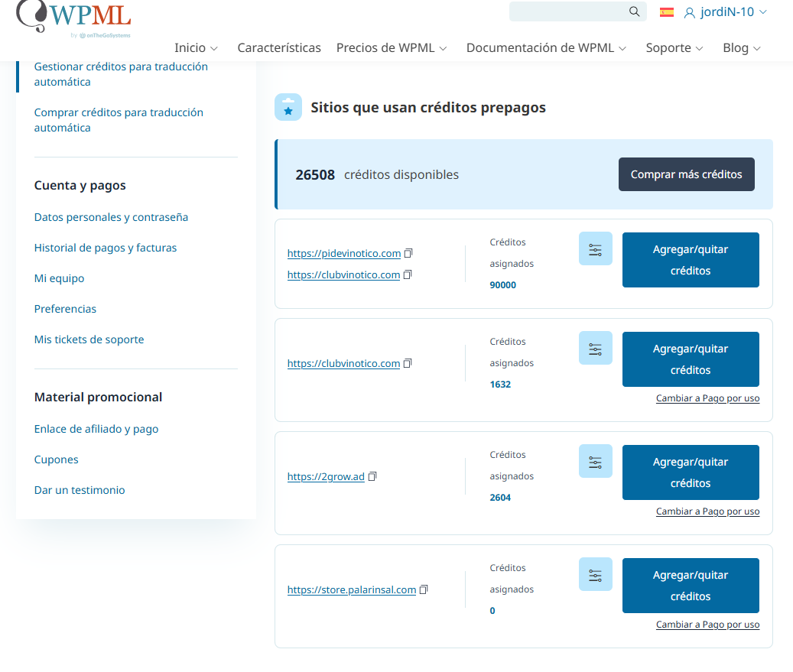Open the Cupones sidebar link
This screenshot has width=793, height=672.
[56, 459]
